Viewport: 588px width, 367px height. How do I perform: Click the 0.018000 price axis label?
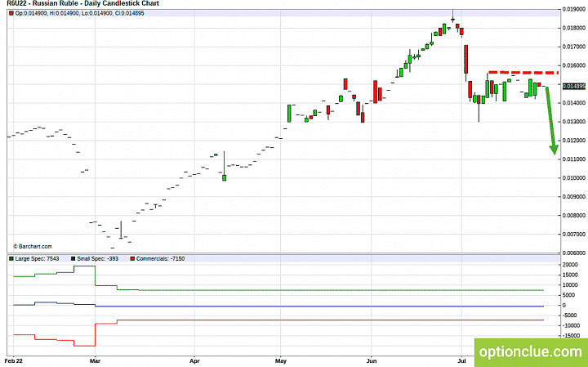pos(574,28)
